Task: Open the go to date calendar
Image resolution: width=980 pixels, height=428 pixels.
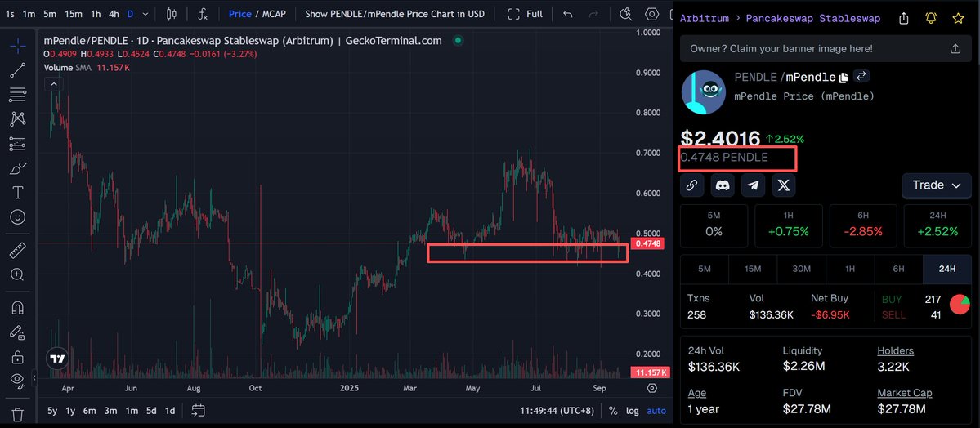Action: [198, 411]
